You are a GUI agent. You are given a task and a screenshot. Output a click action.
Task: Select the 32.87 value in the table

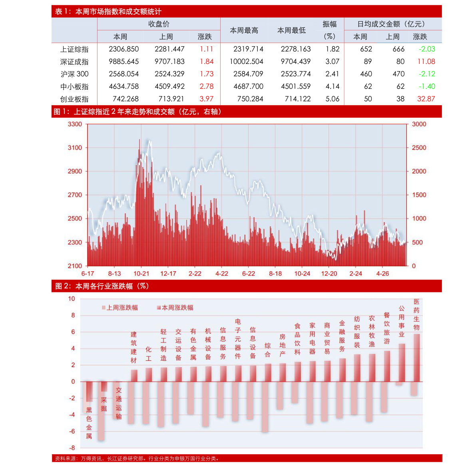(426, 99)
